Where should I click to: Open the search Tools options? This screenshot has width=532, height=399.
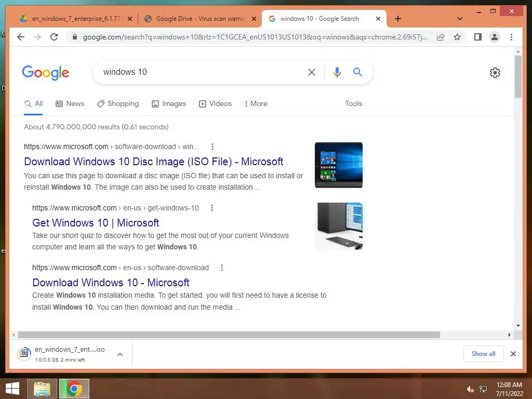click(353, 103)
